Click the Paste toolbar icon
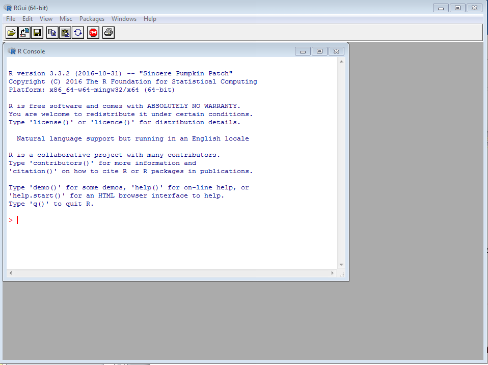Viewport: 488px width, 365px height. [x=65, y=33]
